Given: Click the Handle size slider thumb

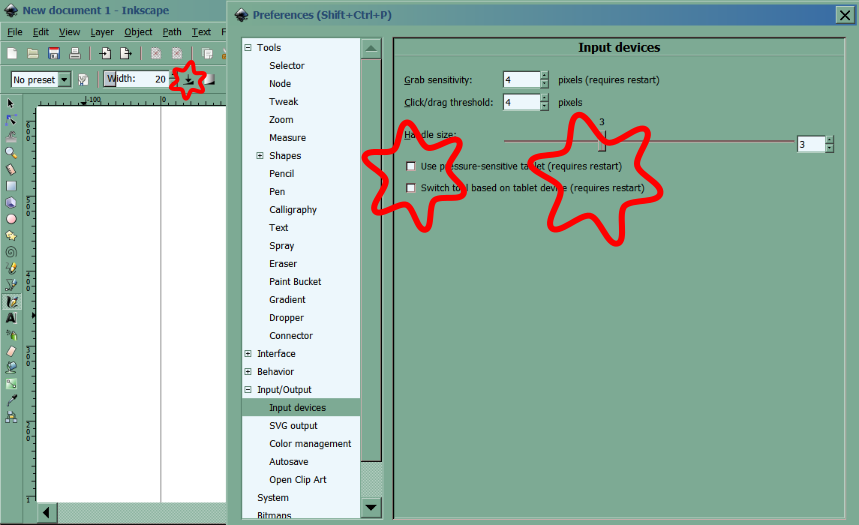Looking at the screenshot, I should [602, 142].
